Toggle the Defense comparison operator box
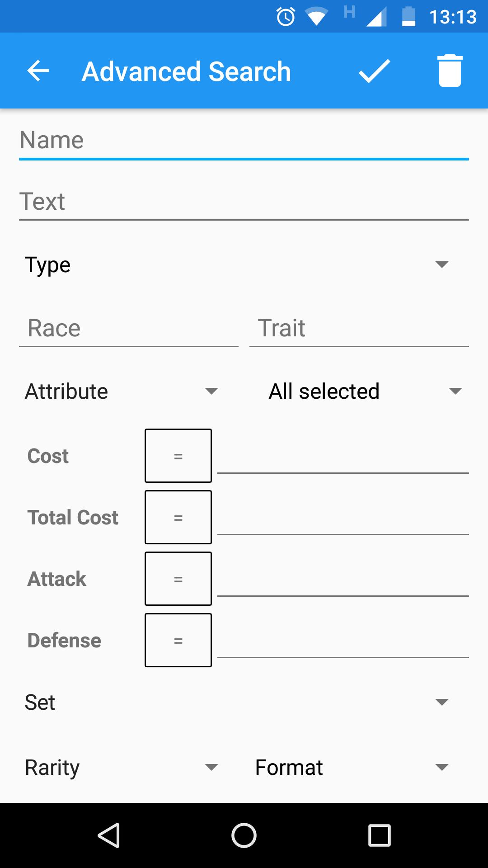Screen dimensions: 488x868 click(178, 640)
